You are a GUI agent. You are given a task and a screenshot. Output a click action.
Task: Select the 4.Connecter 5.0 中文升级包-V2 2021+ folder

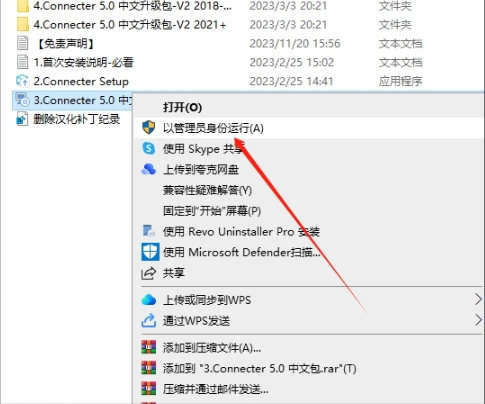coord(130,24)
